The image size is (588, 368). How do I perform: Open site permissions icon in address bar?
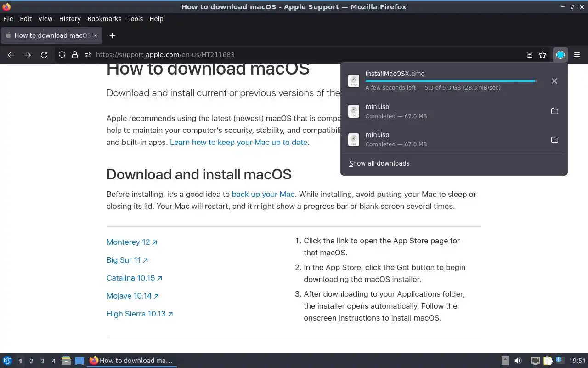pos(88,55)
